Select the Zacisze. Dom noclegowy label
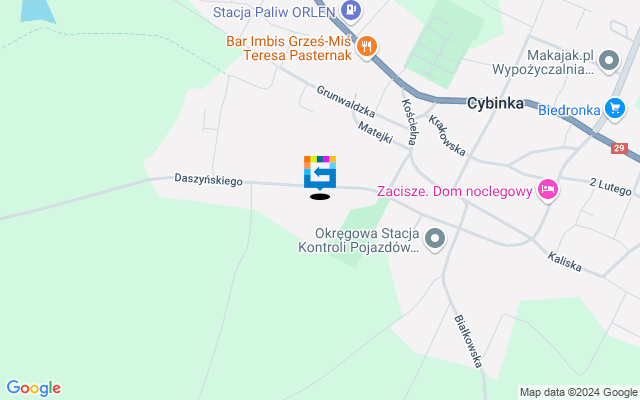 (454, 191)
